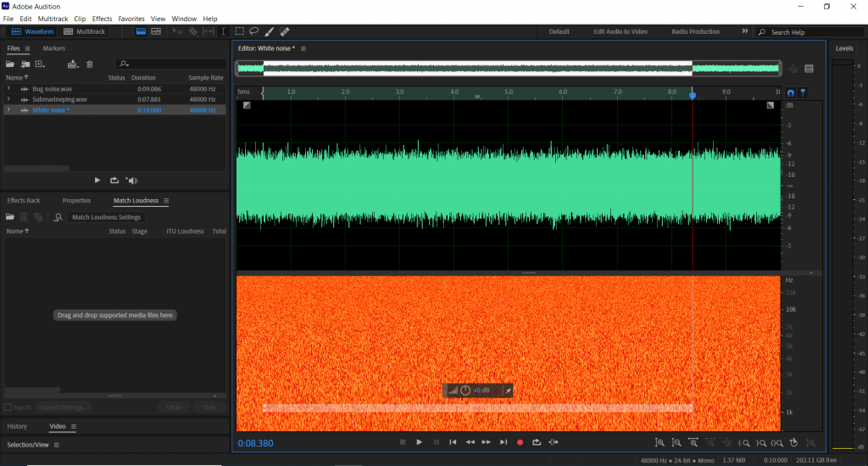The width and height of the screenshot is (868, 466).
Task: Expand the Submarineping.wav file entry
Action: pyautogui.click(x=8, y=99)
